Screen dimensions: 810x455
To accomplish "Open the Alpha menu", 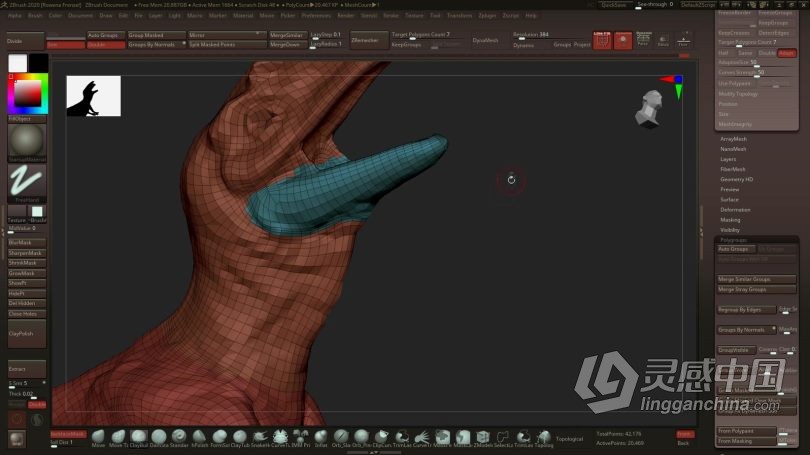I will pyautogui.click(x=14, y=15).
